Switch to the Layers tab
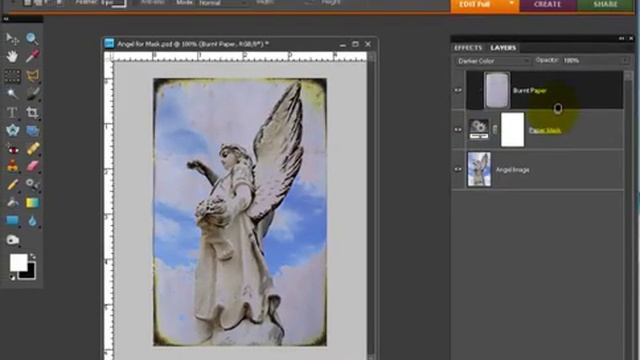This screenshot has width=640, height=360. (x=503, y=48)
